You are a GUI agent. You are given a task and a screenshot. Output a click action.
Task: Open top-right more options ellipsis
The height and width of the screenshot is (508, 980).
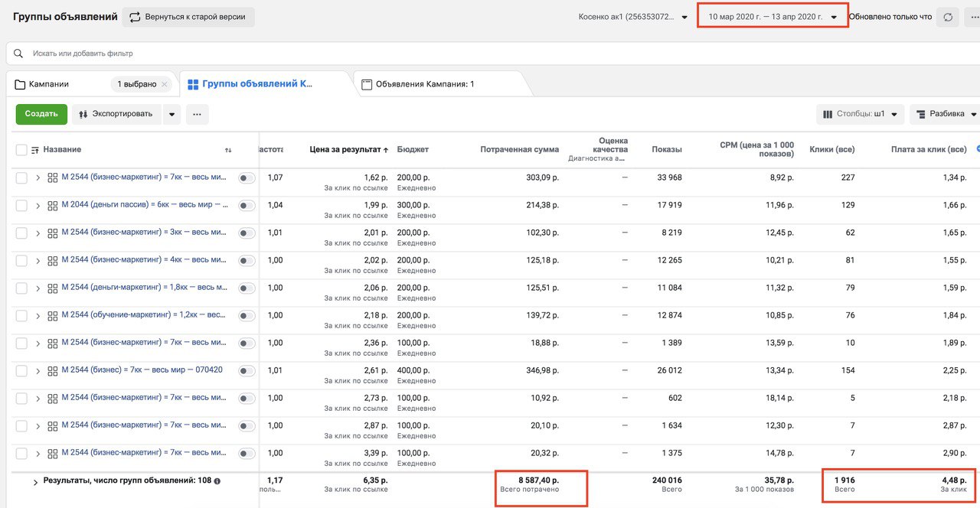[973, 17]
